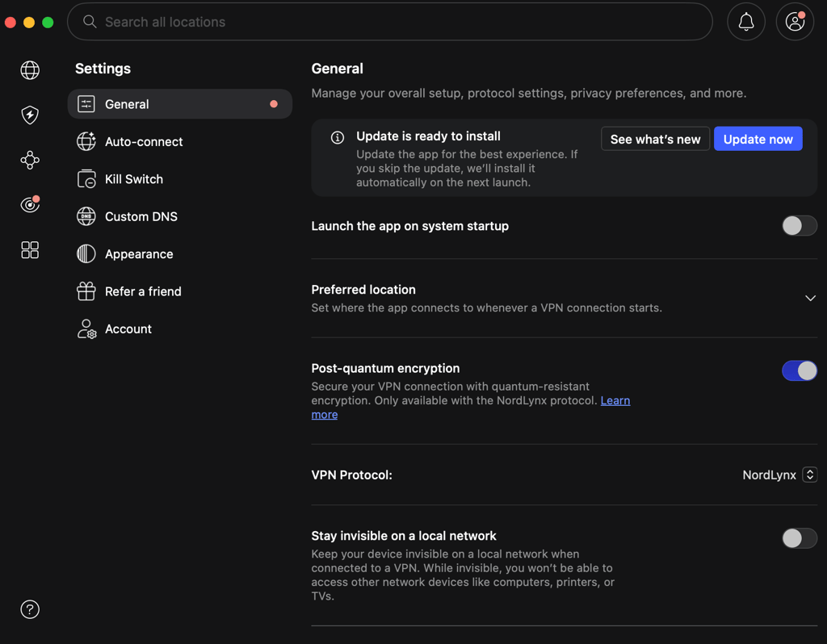
Task: Click the Appearance half-circle icon
Action: [x=86, y=254]
